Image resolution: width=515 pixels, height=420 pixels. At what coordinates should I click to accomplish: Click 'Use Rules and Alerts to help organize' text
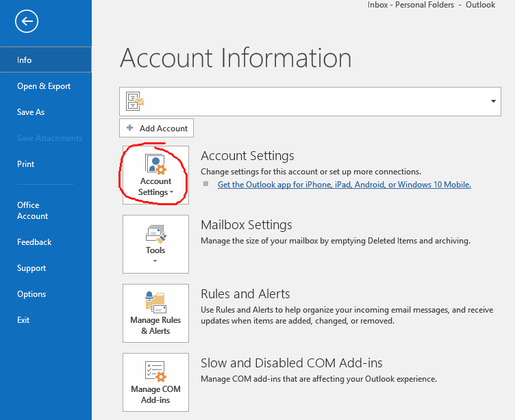pos(347,315)
